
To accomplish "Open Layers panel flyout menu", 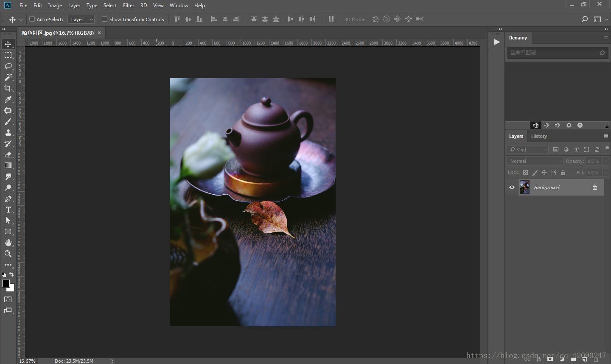I will click(x=606, y=136).
